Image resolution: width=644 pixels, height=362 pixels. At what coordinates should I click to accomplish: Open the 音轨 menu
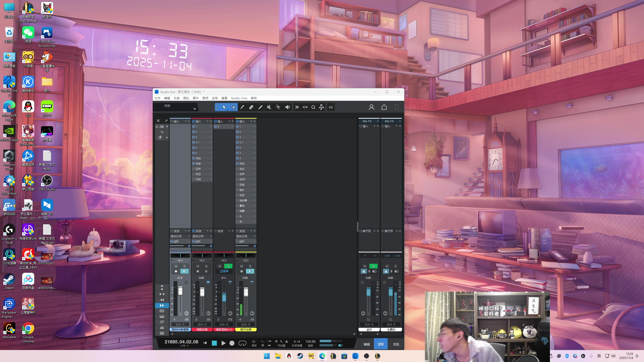[186, 98]
